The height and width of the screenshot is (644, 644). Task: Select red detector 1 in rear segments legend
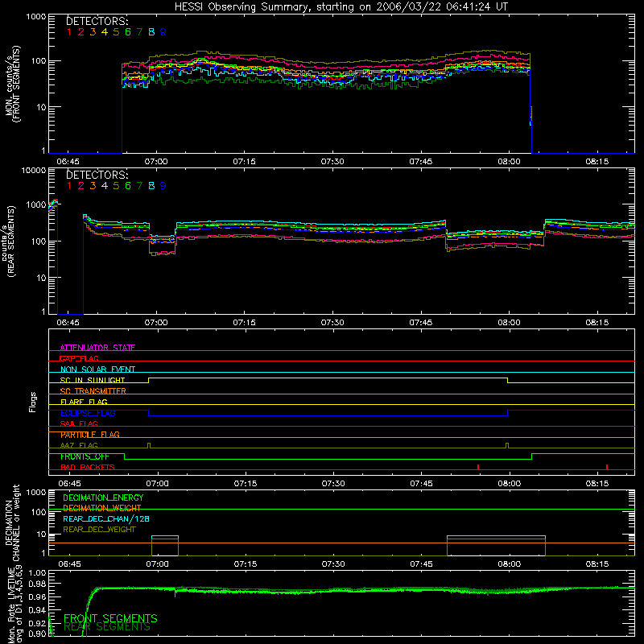(69, 186)
